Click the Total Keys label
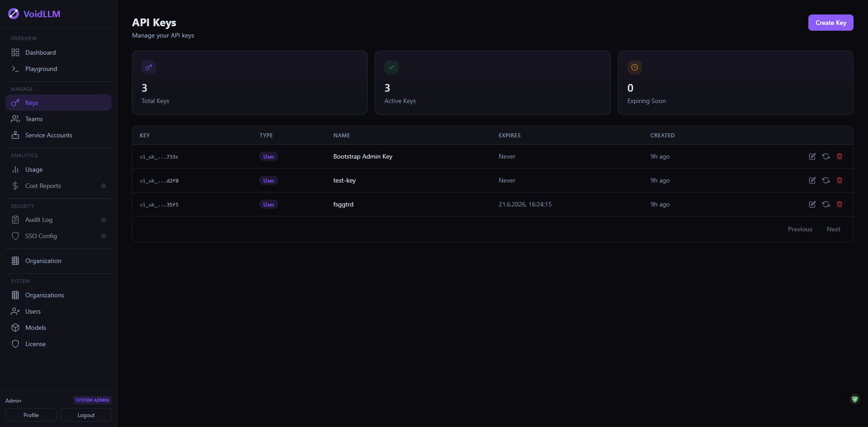Screen dimensions: 868x427 click(155, 101)
